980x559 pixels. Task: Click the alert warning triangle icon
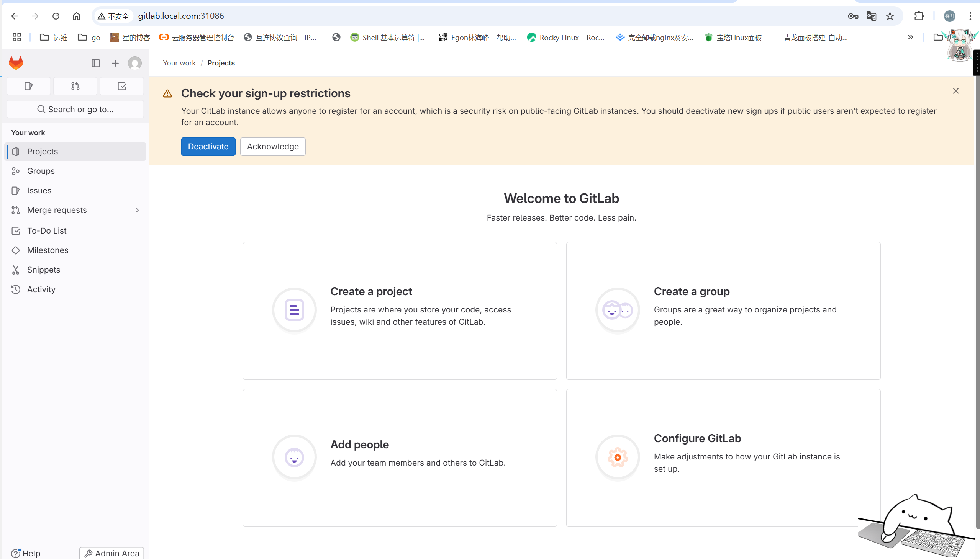coord(167,94)
